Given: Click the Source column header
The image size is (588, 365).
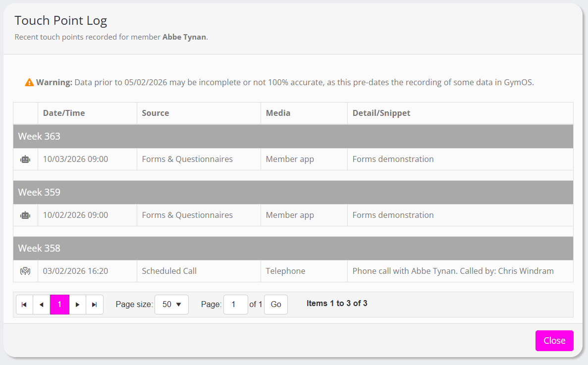Looking at the screenshot, I should (x=156, y=113).
